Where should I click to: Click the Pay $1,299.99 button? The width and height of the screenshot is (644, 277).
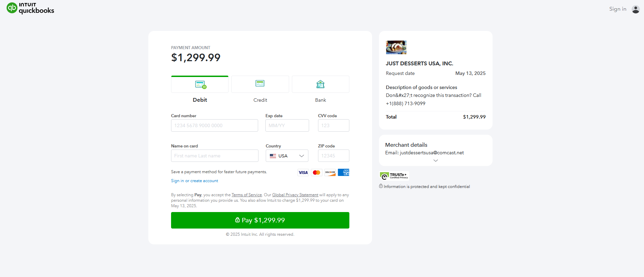click(260, 220)
